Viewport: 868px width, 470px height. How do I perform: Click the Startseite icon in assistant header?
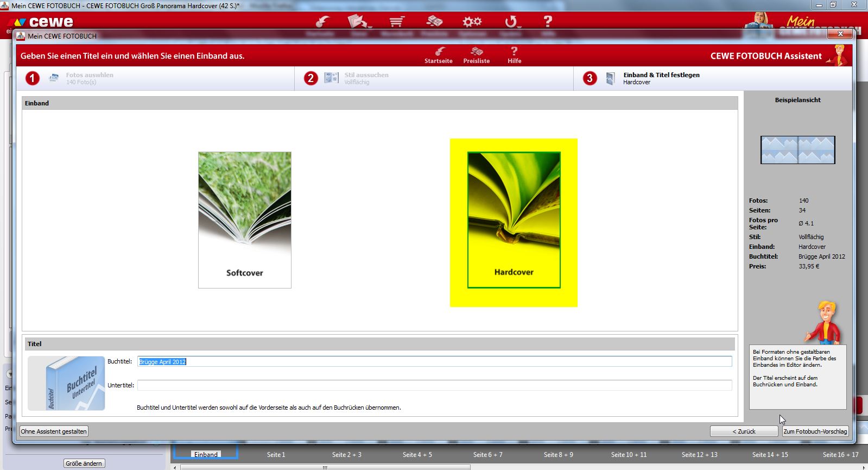(x=439, y=55)
